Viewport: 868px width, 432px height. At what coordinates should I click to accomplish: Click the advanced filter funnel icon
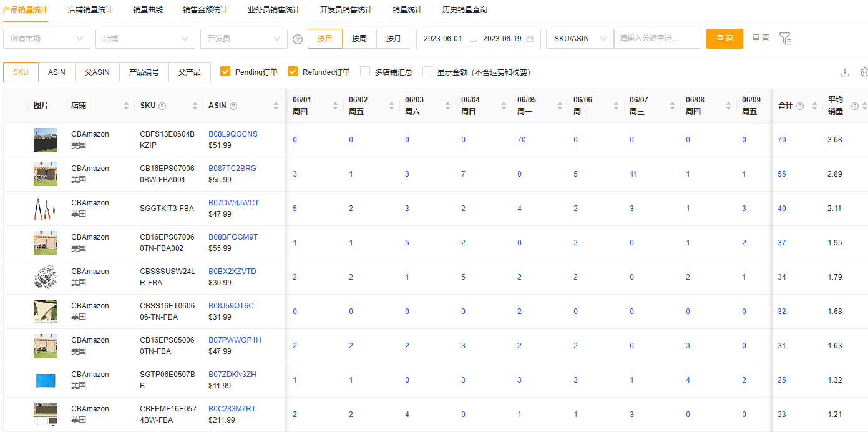click(785, 39)
